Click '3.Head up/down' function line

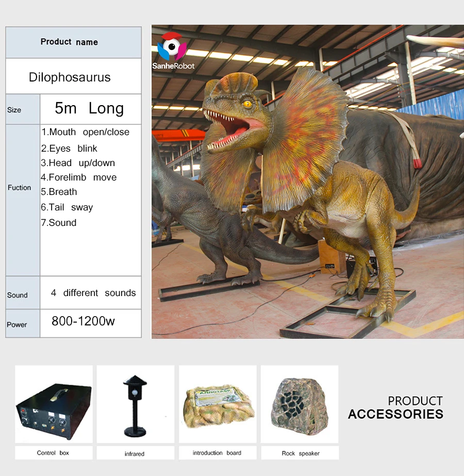(x=78, y=163)
